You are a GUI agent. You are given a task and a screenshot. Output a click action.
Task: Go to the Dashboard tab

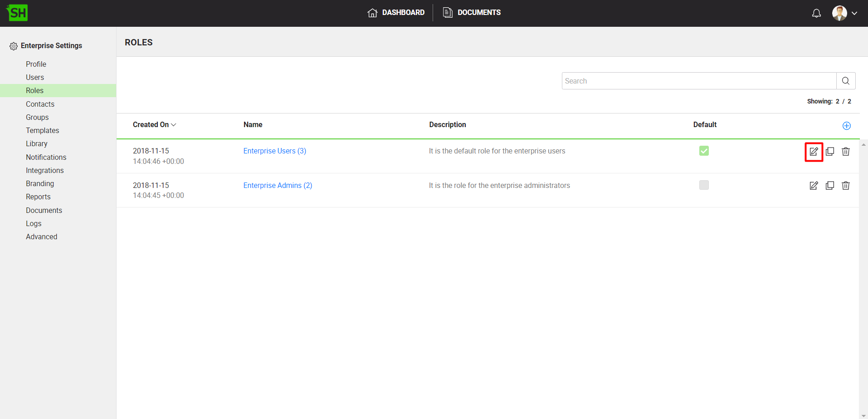396,13
